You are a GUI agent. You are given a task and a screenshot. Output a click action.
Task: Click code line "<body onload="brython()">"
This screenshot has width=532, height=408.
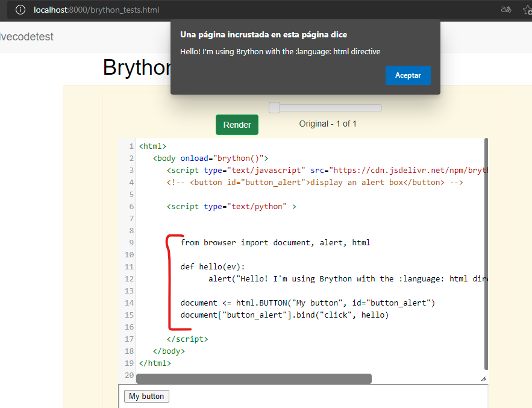[210, 158]
